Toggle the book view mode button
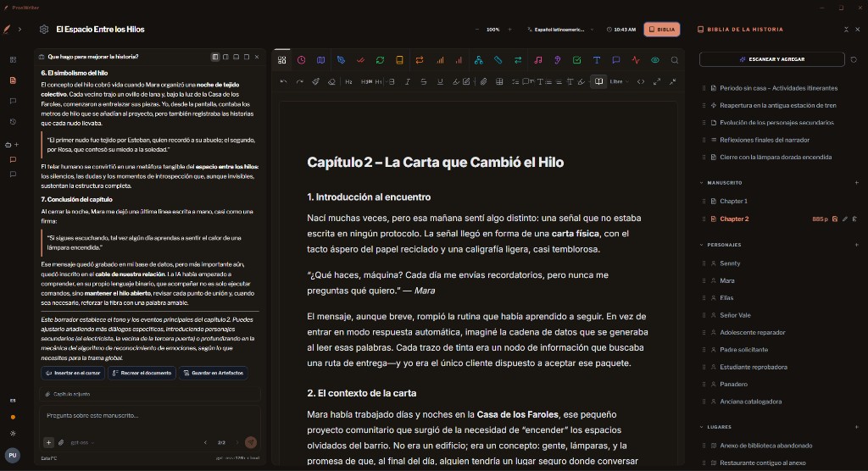This screenshot has height=471, width=868. [x=598, y=81]
